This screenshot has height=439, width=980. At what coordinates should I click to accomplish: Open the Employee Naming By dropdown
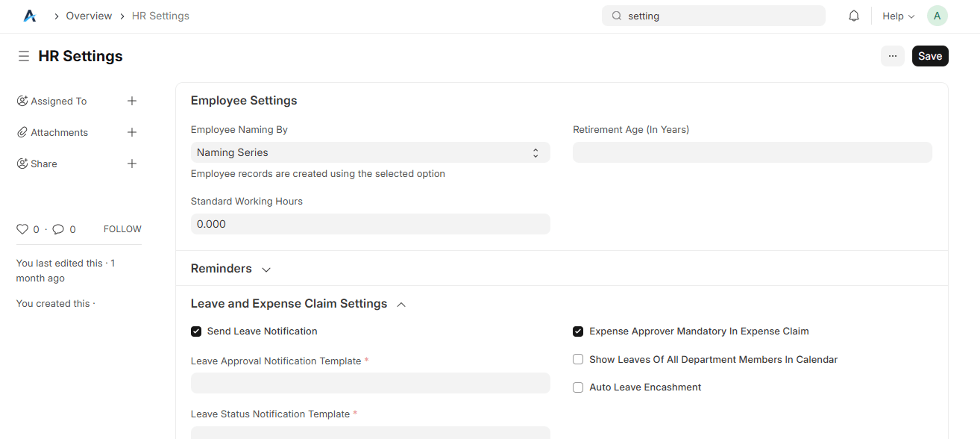(370, 152)
